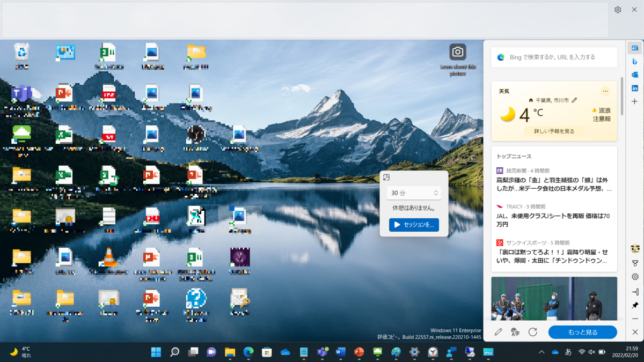This screenshot has height=362, width=644.
Task: Switch input mode via あ IME indicator
Action: point(568,352)
